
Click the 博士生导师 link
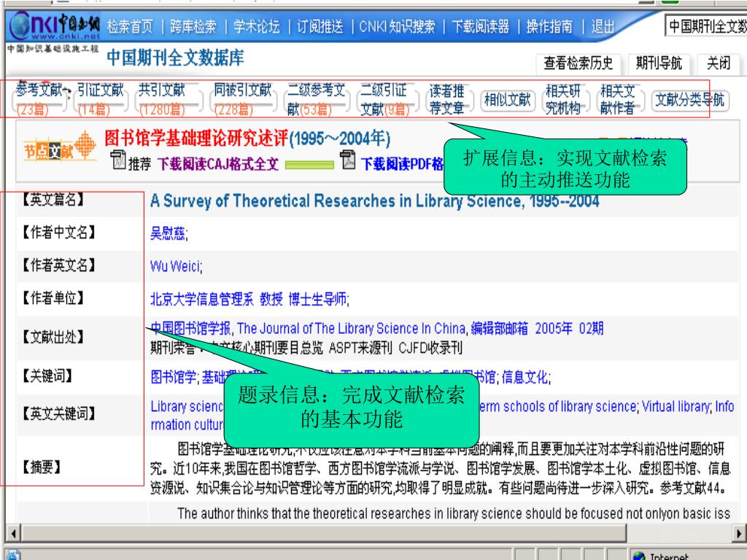(x=317, y=299)
